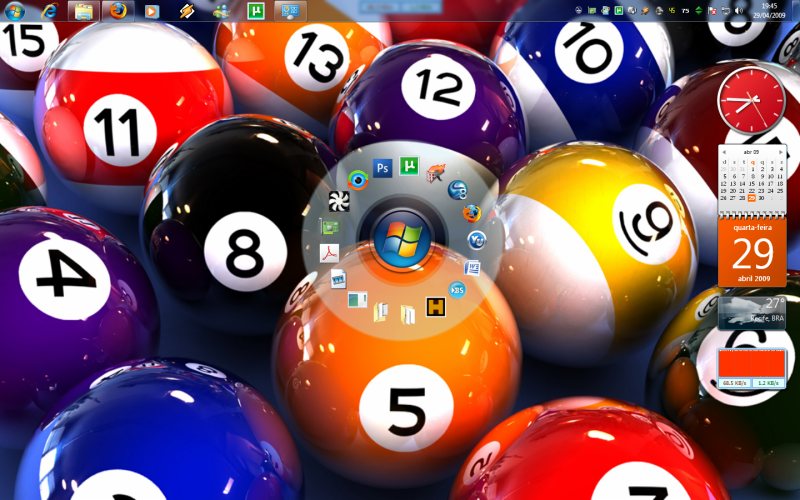Open the fan icon in circle dock
The height and width of the screenshot is (500, 800).
339,201
